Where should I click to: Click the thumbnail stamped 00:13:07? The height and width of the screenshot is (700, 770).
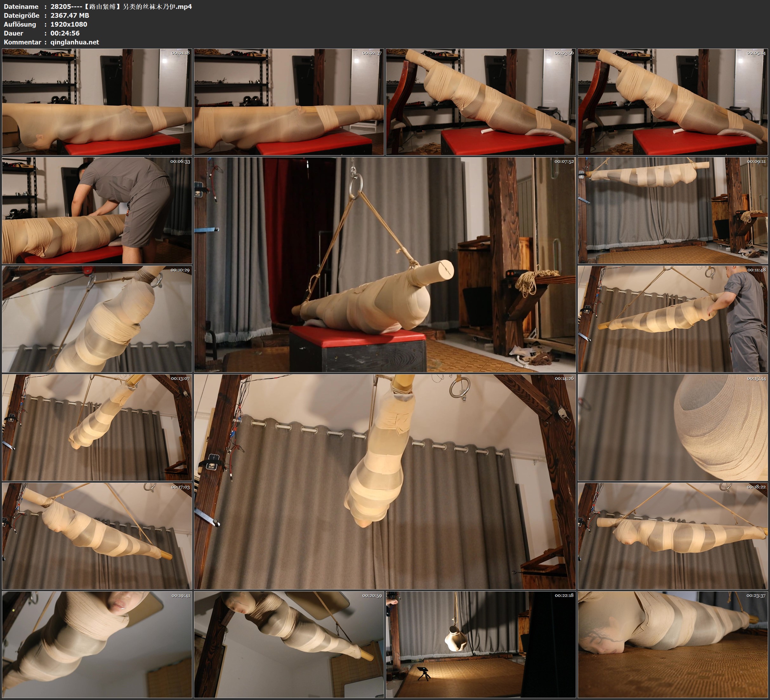pos(97,427)
